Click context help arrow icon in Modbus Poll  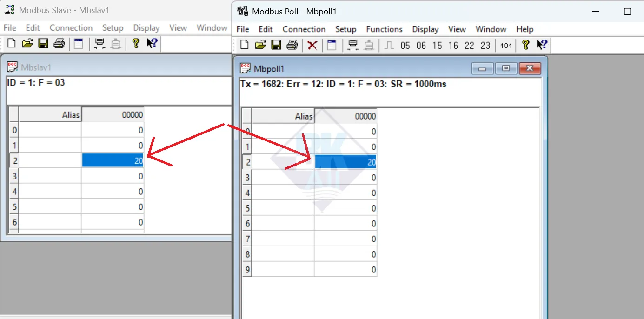pos(542,45)
